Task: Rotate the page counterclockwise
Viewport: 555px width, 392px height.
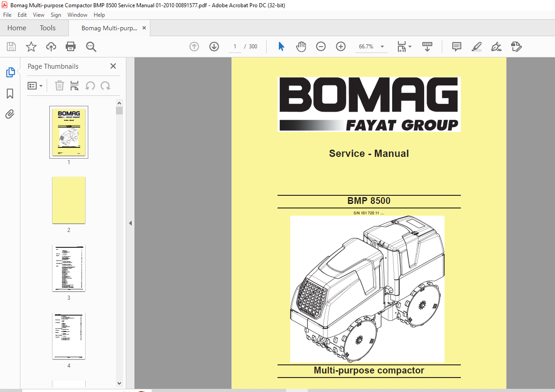Action: 90,85
